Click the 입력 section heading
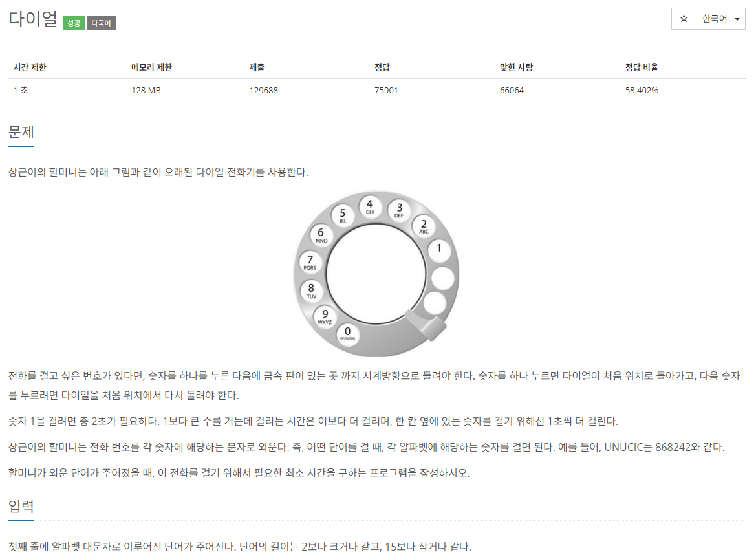756x559 pixels. tap(21, 506)
